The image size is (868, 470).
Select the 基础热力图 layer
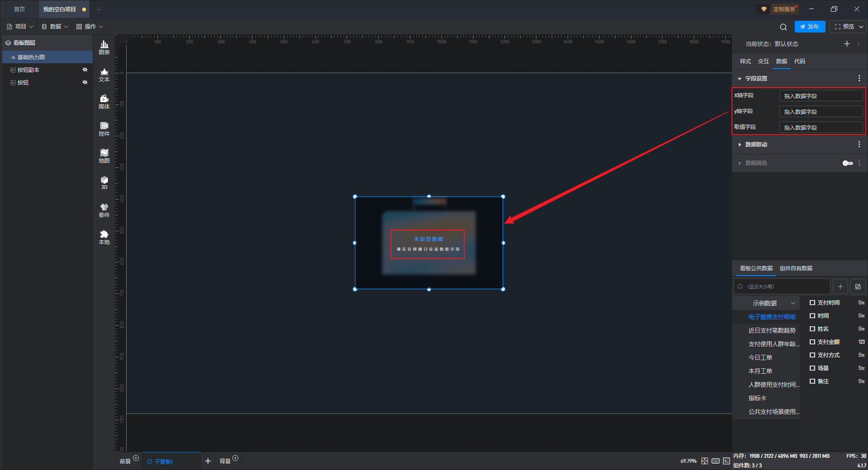coord(47,57)
